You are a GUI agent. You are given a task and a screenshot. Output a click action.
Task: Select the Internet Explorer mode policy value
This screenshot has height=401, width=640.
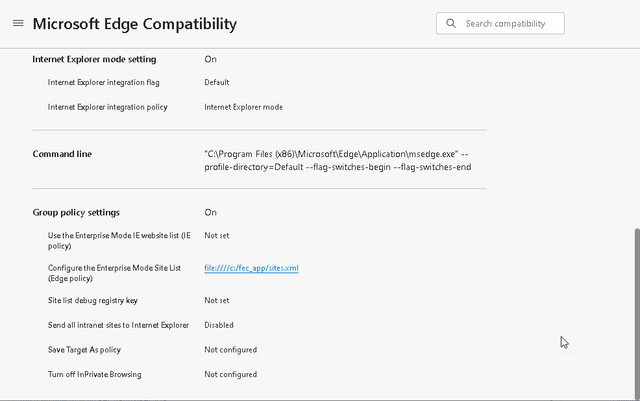click(x=244, y=107)
